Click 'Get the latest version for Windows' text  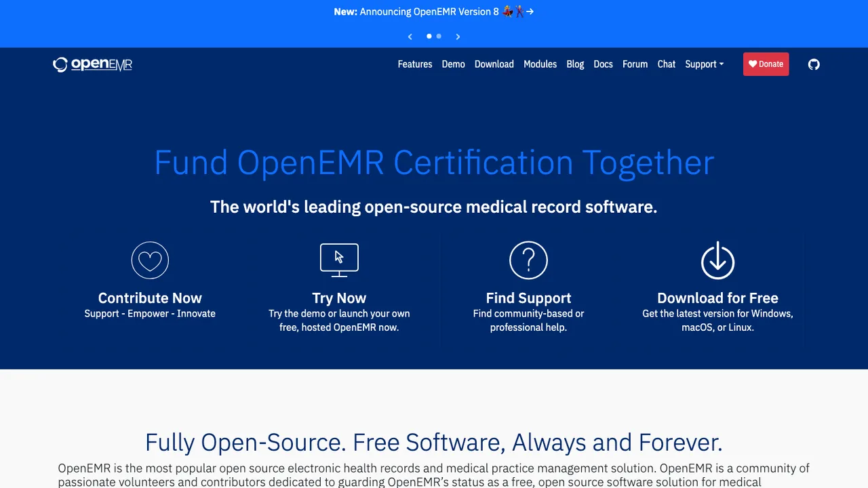[717, 321]
